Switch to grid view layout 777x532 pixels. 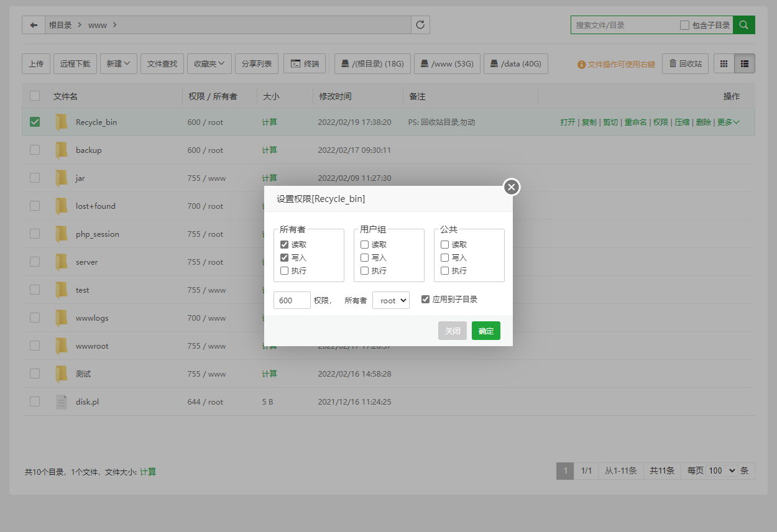(724, 63)
